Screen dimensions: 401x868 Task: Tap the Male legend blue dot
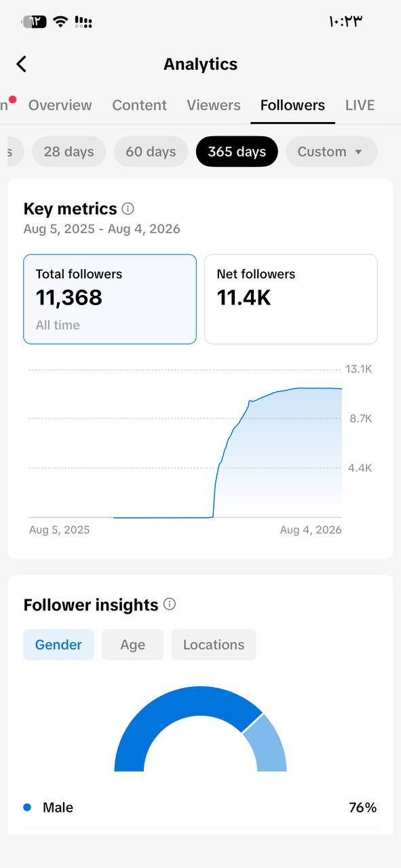click(27, 808)
